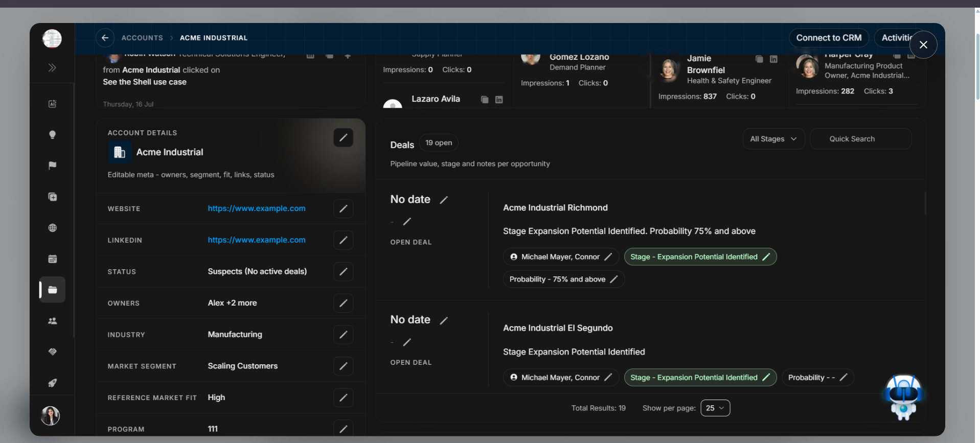Screen dimensions: 980x443
Task: Edit El Segundo Probability chip
Action: click(x=844, y=378)
